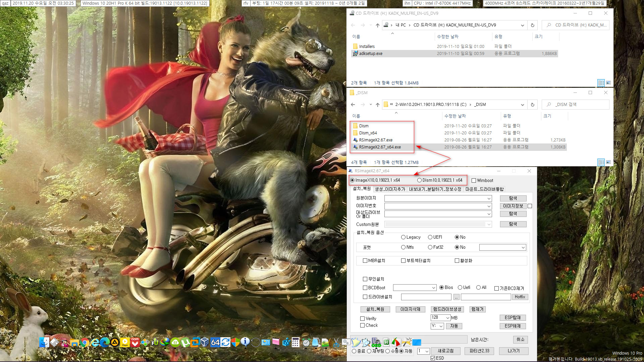Select Dism10.0.19023.1 x64 radio button
Viewport: 644px width, 362px height.
pyautogui.click(x=419, y=180)
